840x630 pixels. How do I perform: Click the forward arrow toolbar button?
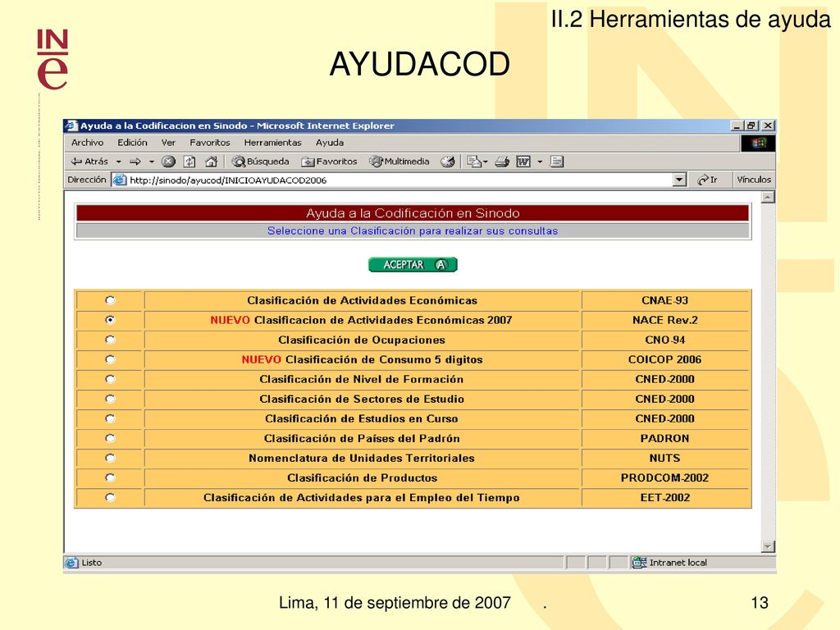[135, 162]
